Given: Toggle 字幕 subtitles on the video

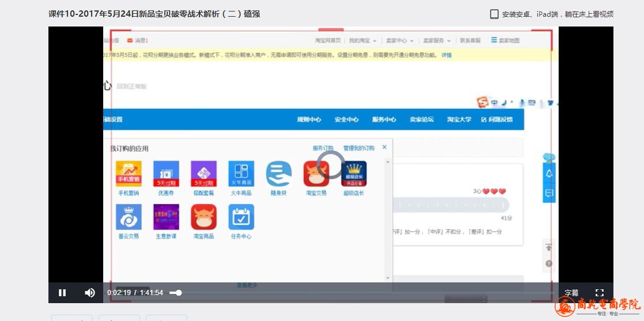Looking at the screenshot, I should click(571, 293).
